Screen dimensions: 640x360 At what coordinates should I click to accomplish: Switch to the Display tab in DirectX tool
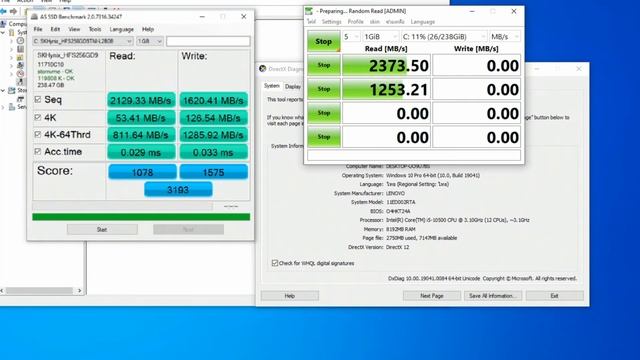pos(293,87)
